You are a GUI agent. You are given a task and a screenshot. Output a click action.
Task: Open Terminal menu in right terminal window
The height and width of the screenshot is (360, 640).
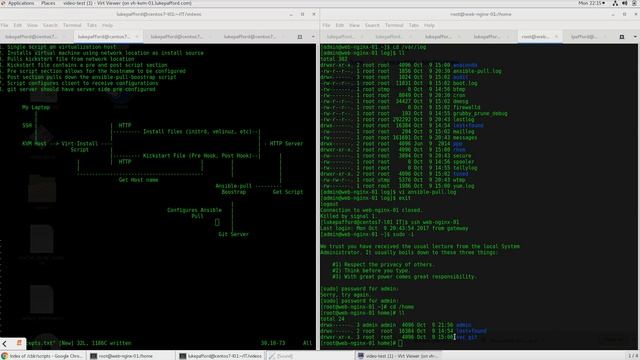click(x=394, y=25)
